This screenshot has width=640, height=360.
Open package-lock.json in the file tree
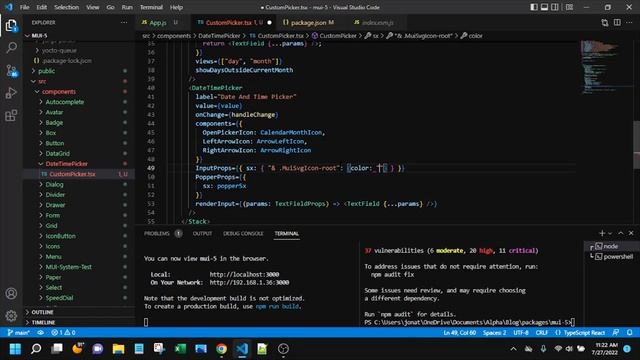coord(67,61)
